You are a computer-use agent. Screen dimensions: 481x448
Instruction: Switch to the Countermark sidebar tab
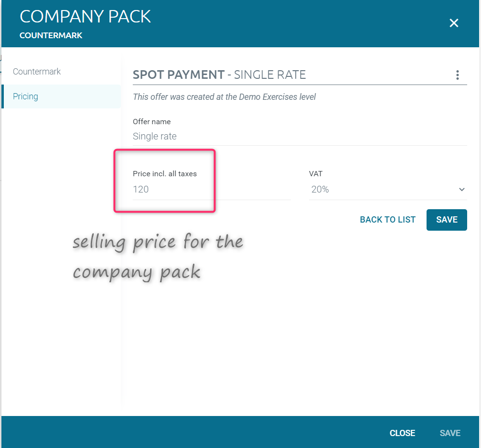[x=37, y=72]
